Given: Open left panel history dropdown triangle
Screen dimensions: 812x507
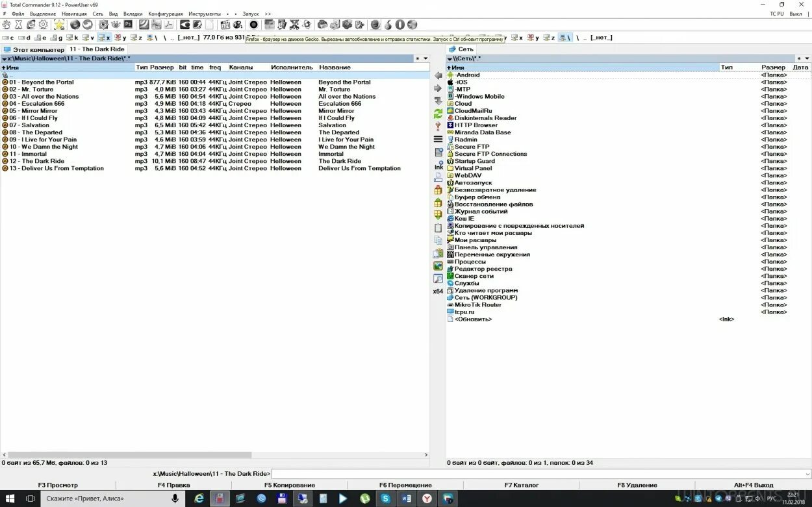Looking at the screenshot, I should point(425,58).
